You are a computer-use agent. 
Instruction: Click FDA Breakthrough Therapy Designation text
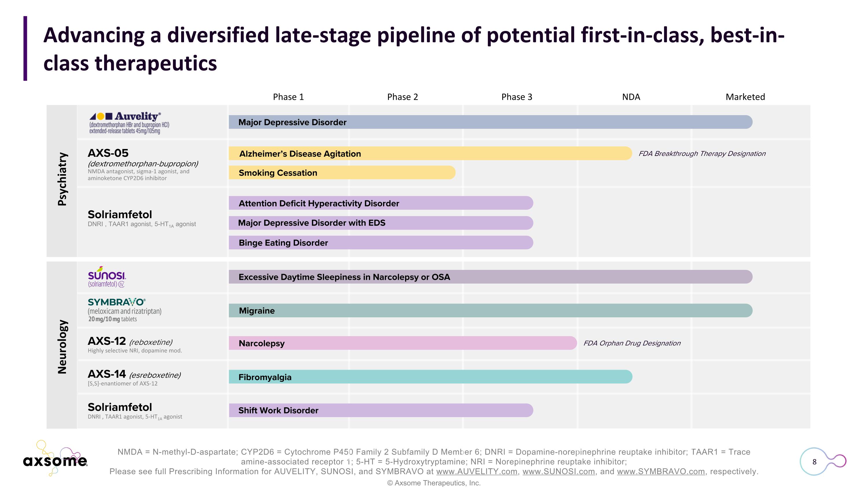[x=702, y=154]
